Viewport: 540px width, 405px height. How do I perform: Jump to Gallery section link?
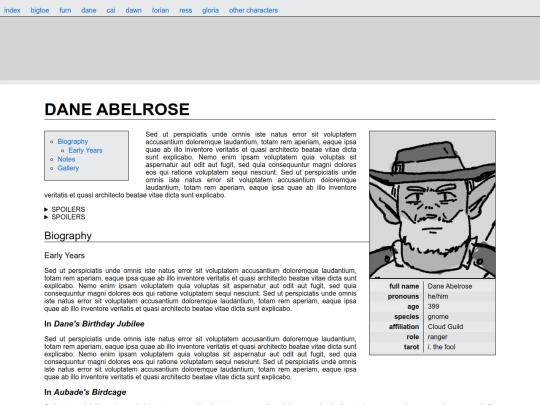pyautogui.click(x=68, y=168)
